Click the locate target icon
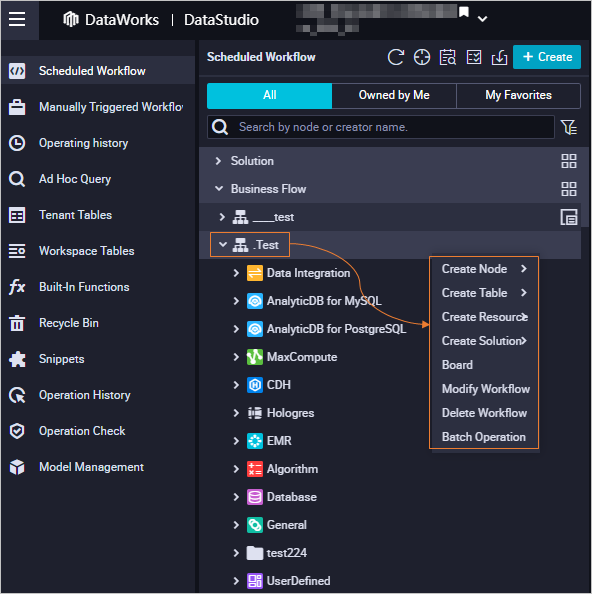592x594 pixels. click(422, 58)
